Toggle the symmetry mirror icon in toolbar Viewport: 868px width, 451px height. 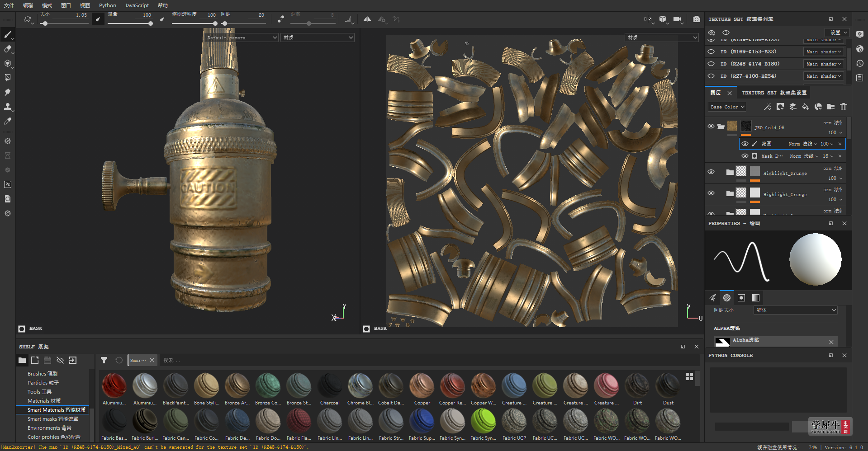point(367,19)
